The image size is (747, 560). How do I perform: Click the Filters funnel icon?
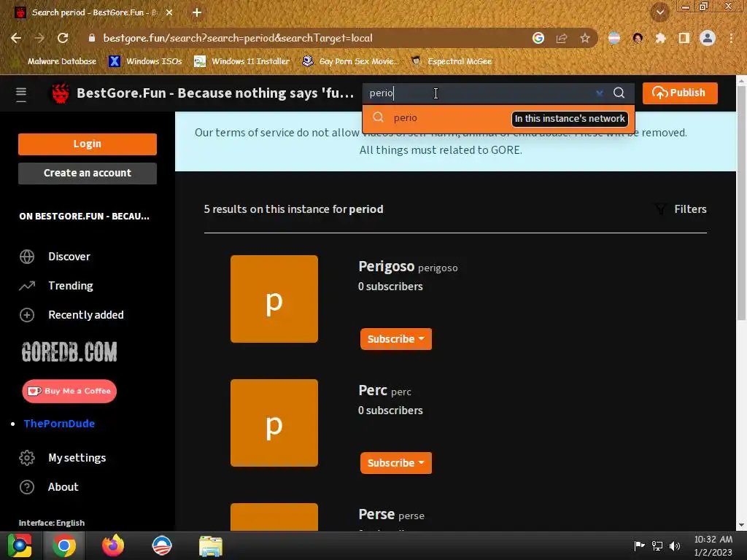click(x=660, y=209)
